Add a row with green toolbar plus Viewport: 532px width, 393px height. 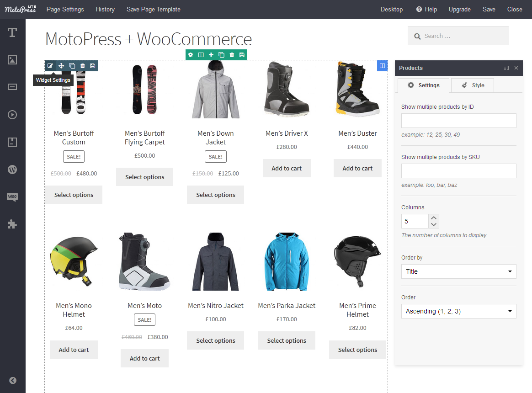pos(211,55)
